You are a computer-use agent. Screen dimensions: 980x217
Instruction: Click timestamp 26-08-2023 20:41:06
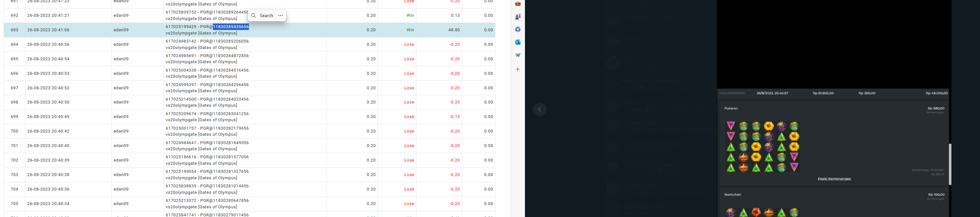(48, 30)
